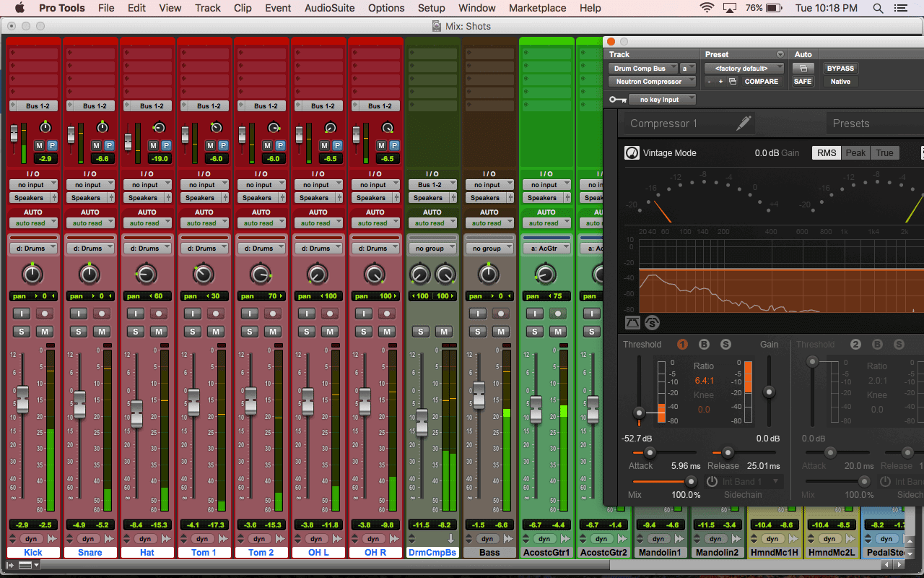Open the Setup menu

(x=432, y=8)
